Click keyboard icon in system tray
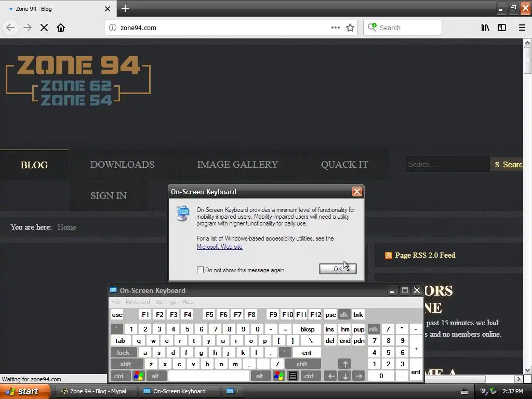The height and width of the screenshot is (399, 532). tap(464, 392)
